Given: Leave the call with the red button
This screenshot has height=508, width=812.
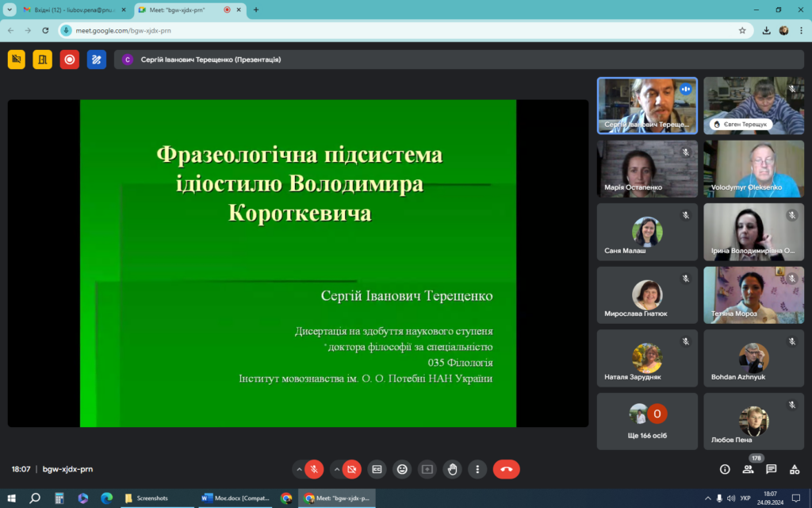Looking at the screenshot, I should coord(506,469).
